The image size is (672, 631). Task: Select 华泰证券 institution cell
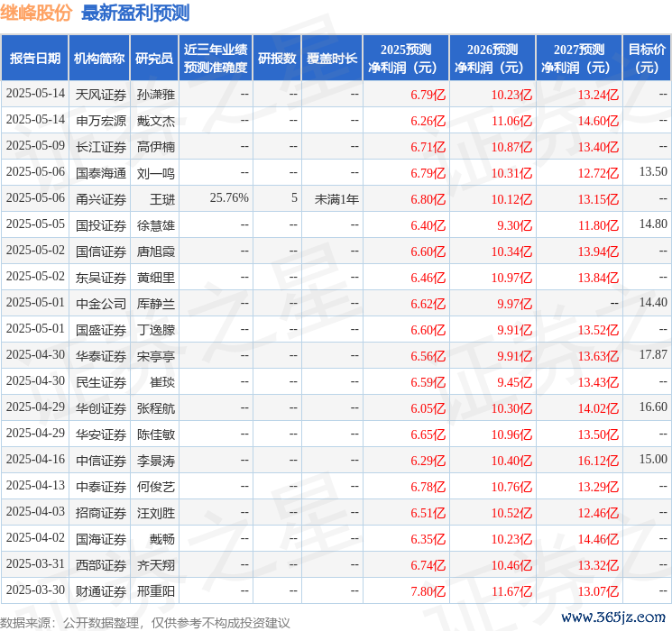tap(101, 356)
